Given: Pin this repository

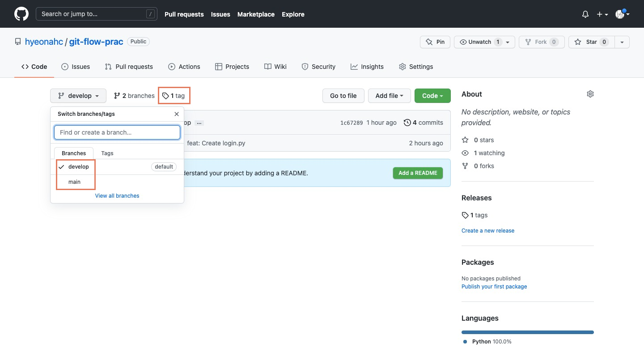Looking at the screenshot, I should pyautogui.click(x=435, y=42).
